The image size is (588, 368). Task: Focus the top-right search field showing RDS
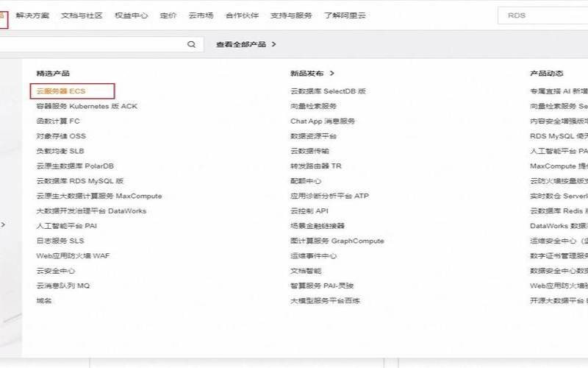[542, 15]
